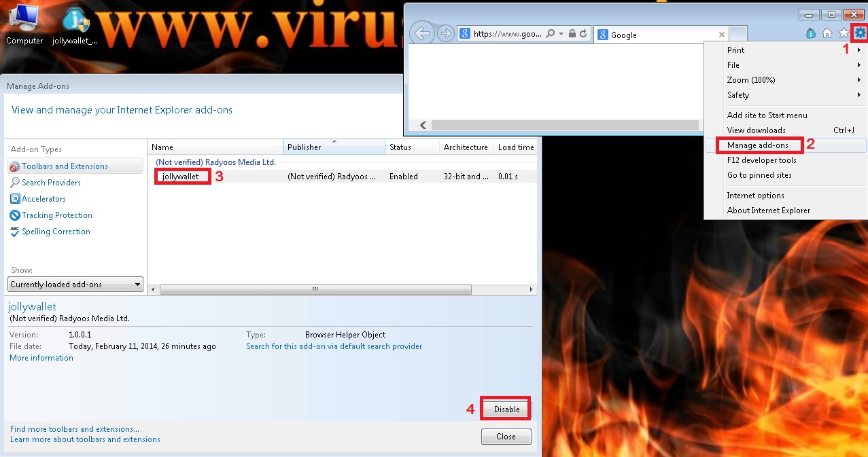Open the Computer desktop icon
868x457 pixels.
24,24
